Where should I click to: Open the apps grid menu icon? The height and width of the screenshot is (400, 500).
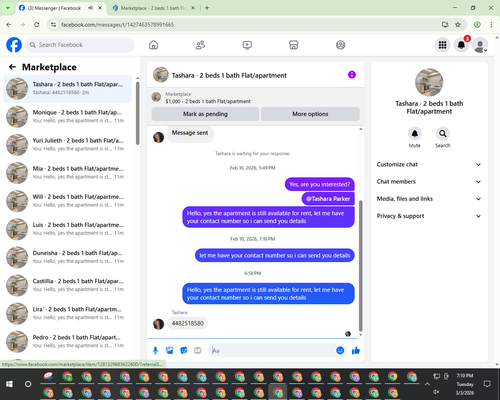(442, 45)
